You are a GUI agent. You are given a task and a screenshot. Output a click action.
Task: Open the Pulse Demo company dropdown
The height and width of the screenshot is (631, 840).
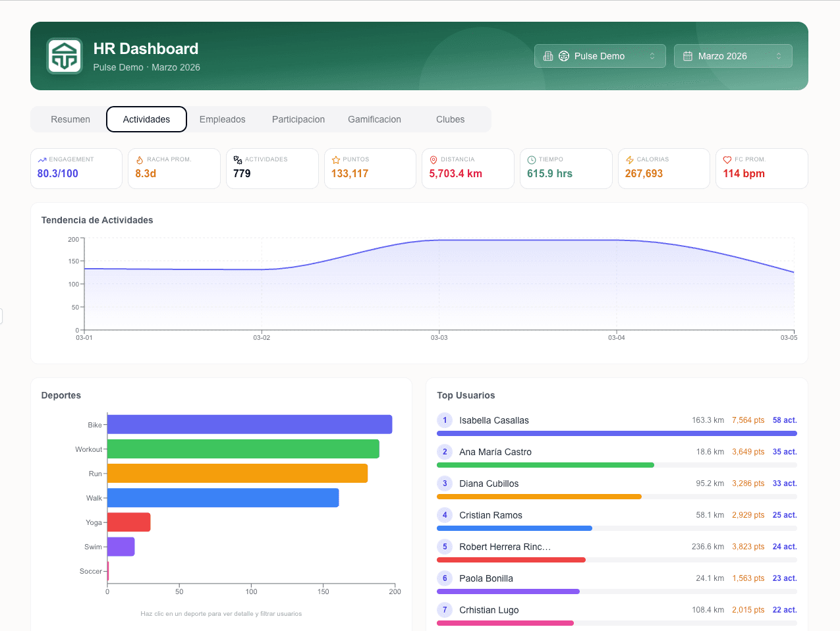pos(600,56)
